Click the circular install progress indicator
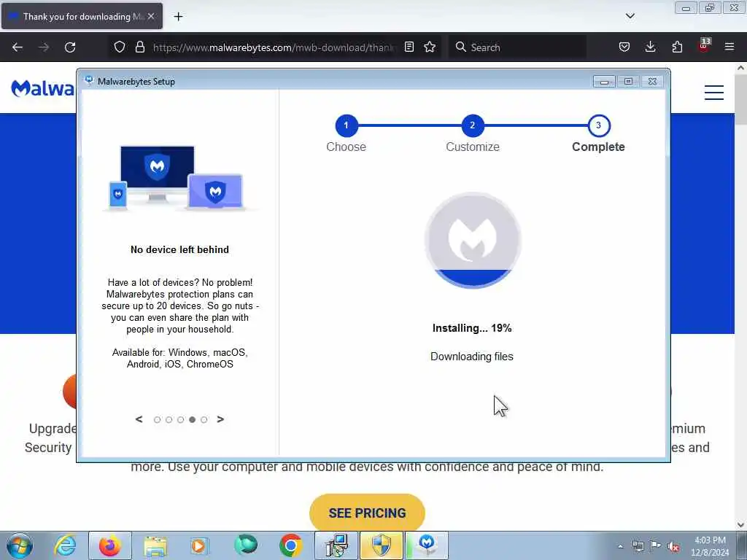Image resolution: width=747 pixels, height=560 pixels. click(473, 241)
